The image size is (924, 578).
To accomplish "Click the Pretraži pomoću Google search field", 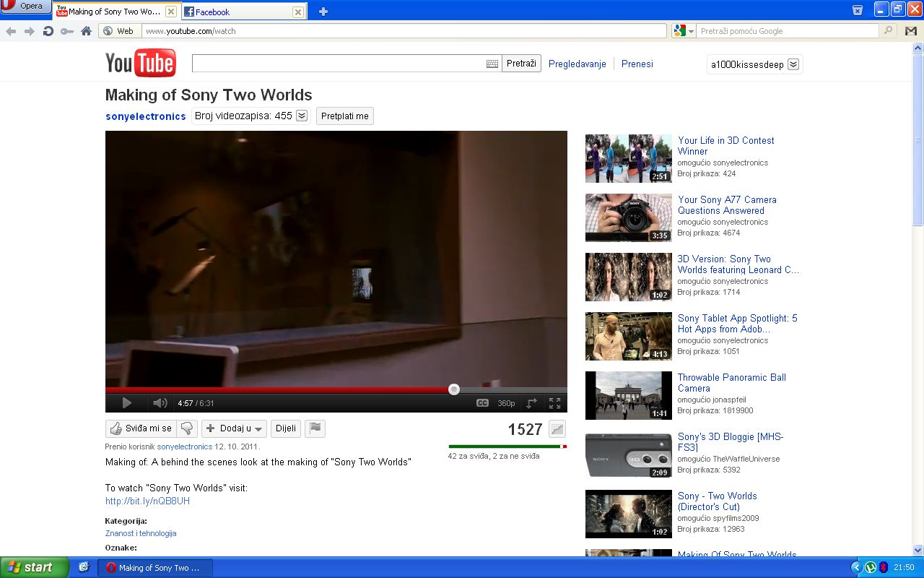I will tap(788, 31).
